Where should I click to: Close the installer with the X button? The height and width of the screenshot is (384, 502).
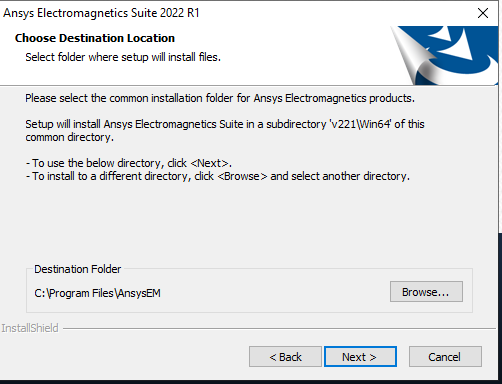[x=483, y=13]
